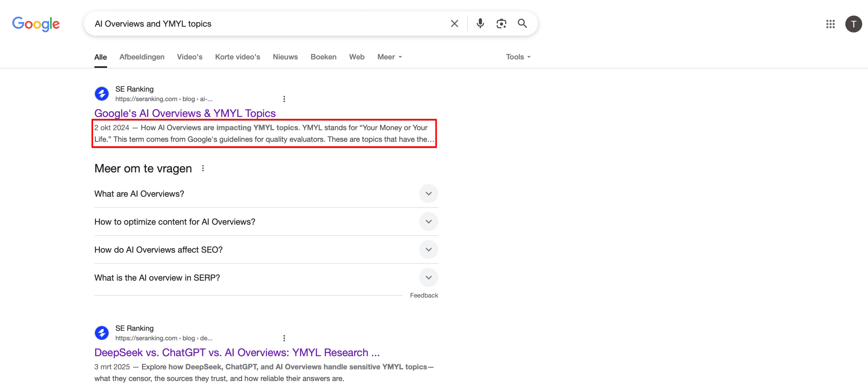
Task: Click the magnifying glass search icon
Action: tap(522, 23)
